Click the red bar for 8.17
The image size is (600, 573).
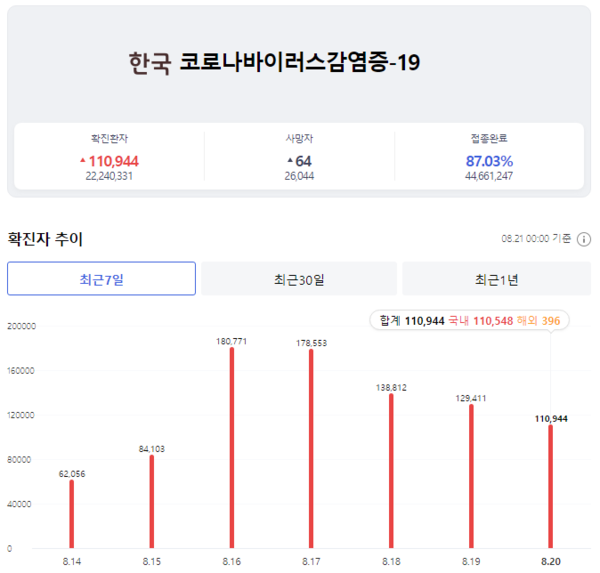pos(311,449)
